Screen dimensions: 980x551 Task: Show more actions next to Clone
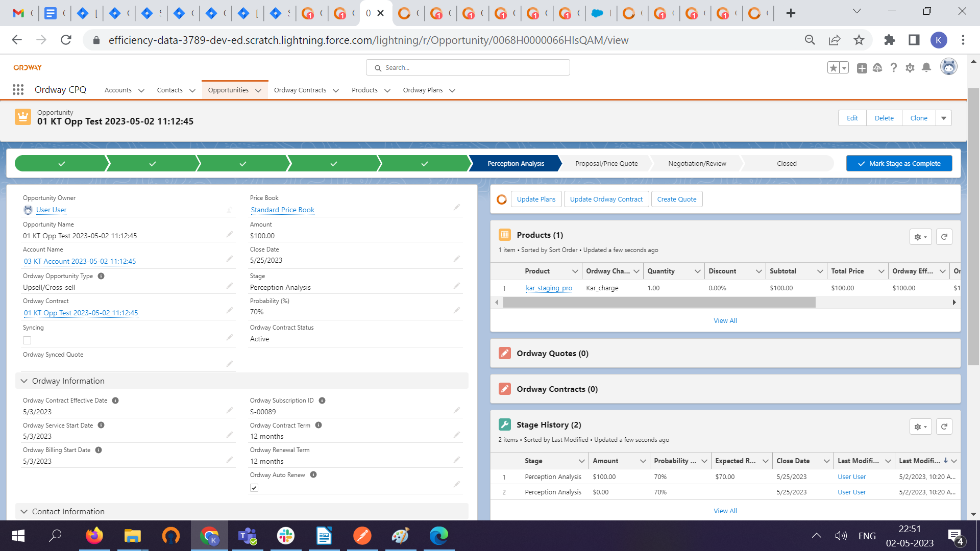pyautogui.click(x=944, y=118)
